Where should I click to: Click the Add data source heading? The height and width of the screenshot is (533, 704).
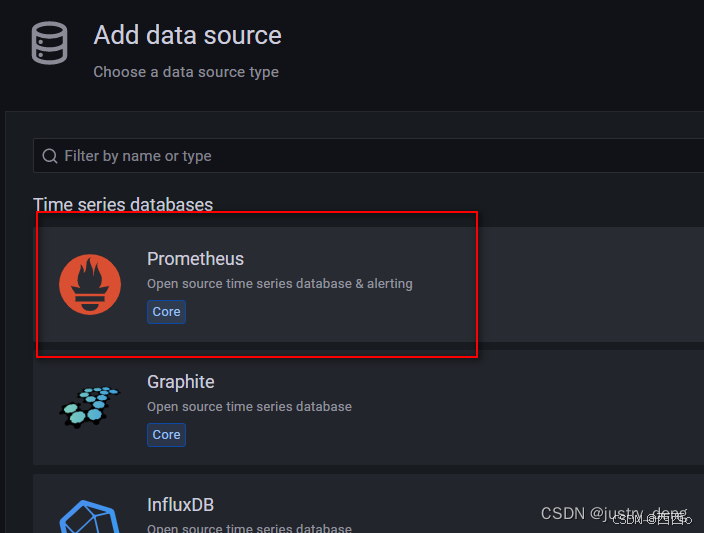point(187,35)
